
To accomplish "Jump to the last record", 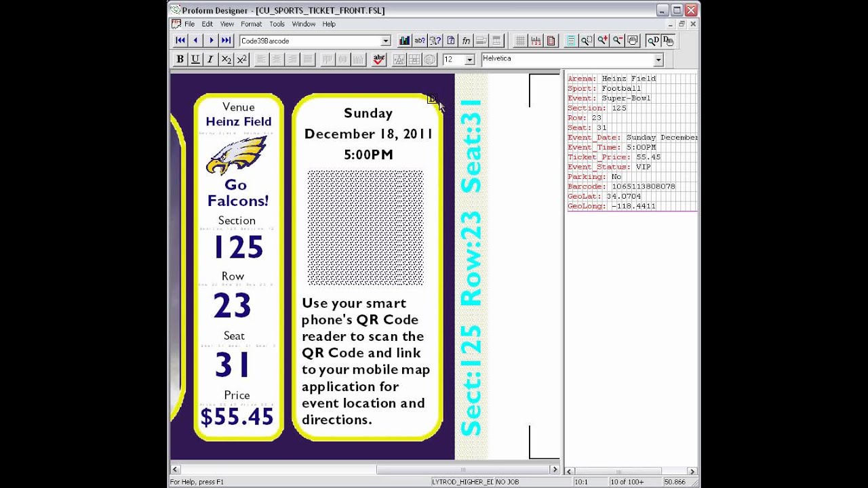I will click(226, 41).
